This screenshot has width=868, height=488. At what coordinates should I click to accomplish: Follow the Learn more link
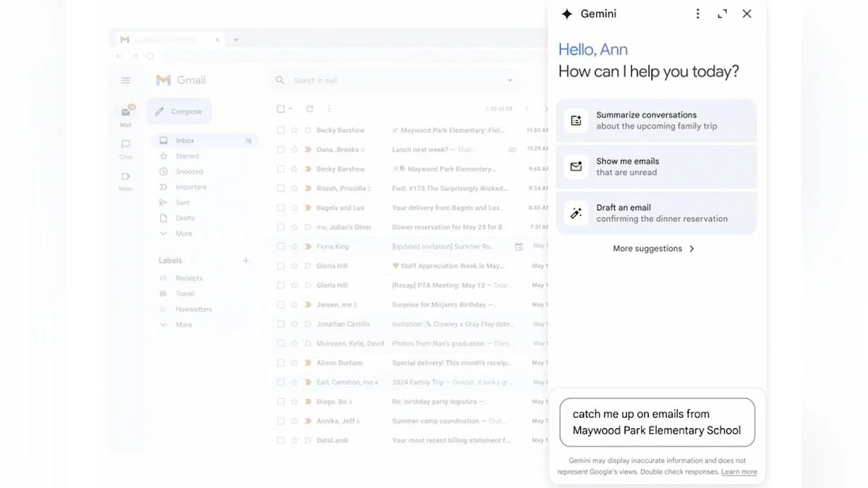739,472
